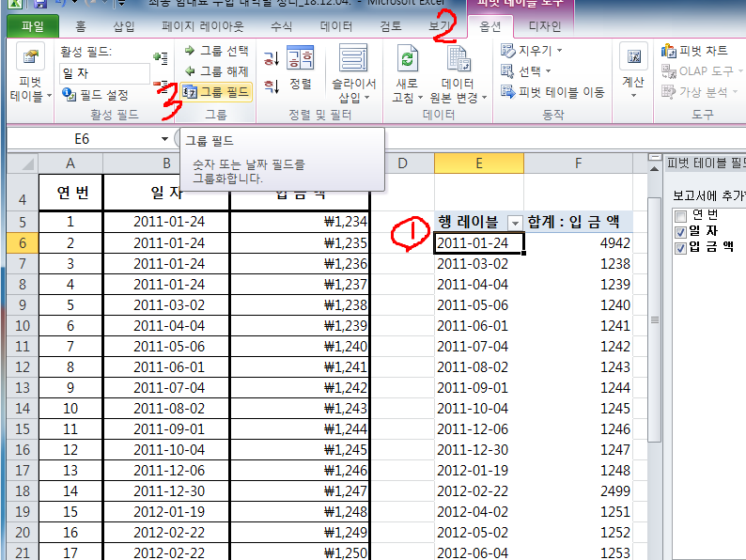Viewport: 746px width, 560px height.
Task: Select cell ₩1,245 in column C
Action: [x=300, y=450]
